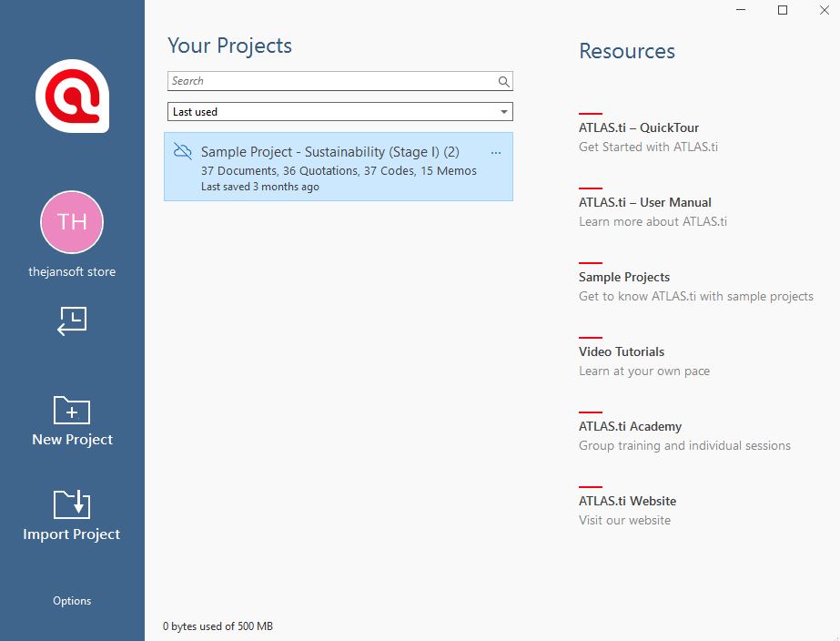Click 'Group training and individual sessions' text

[x=684, y=445]
